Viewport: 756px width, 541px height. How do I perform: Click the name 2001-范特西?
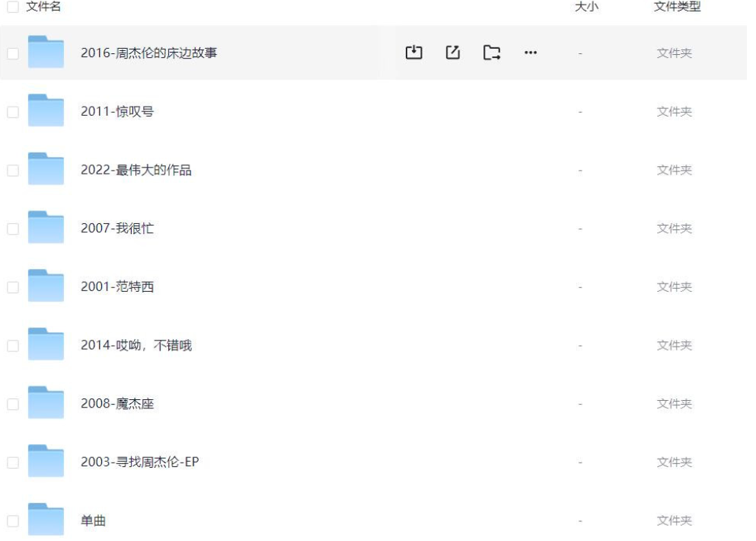(117, 287)
